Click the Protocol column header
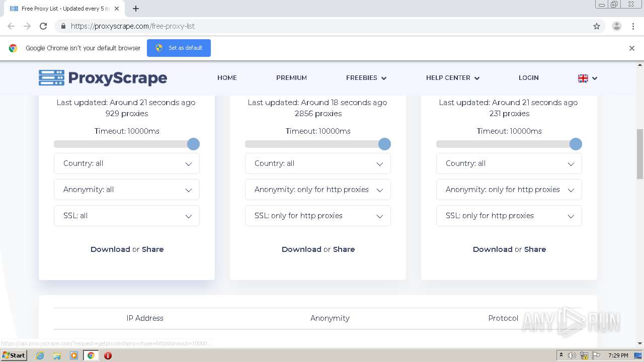The height and width of the screenshot is (362, 644). pyautogui.click(x=503, y=318)
